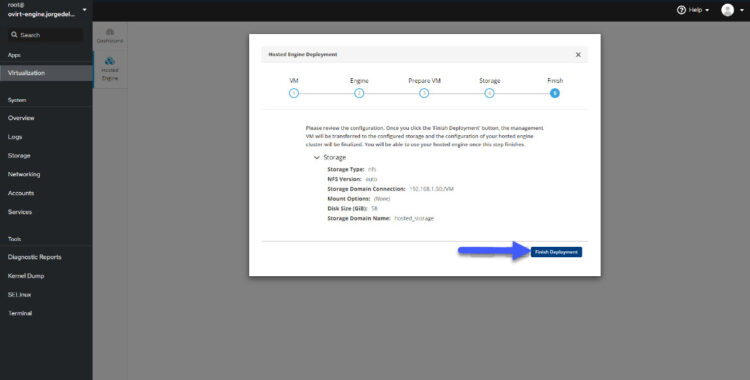Go to wizard step 1 VM
Image resolution: width=750 pixels, height=380 pixels.
pyautogui.click(x=294, y=93)
